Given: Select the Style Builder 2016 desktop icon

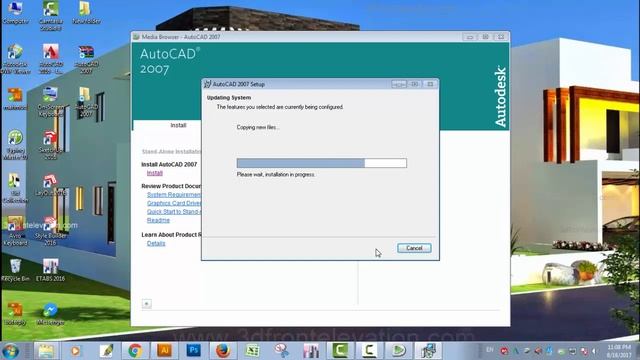Looking at the screenshot, I should (51, 231).
